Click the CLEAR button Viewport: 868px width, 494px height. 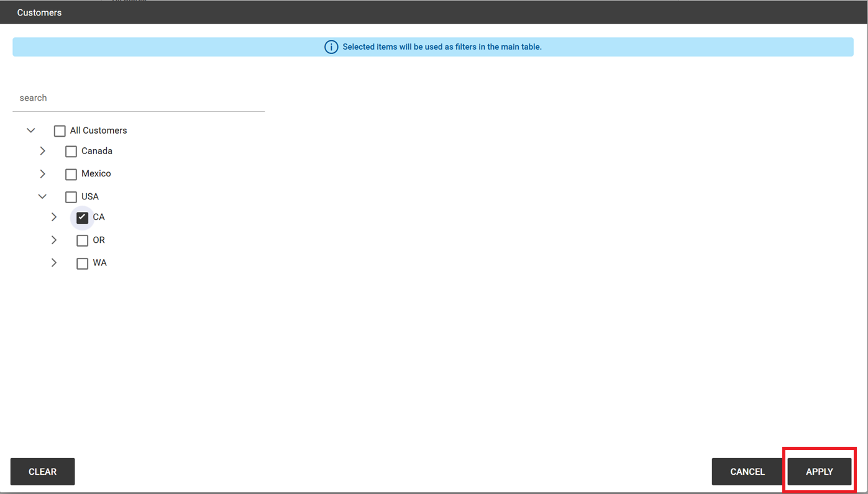pyautogui.click(x=43, y=472)
